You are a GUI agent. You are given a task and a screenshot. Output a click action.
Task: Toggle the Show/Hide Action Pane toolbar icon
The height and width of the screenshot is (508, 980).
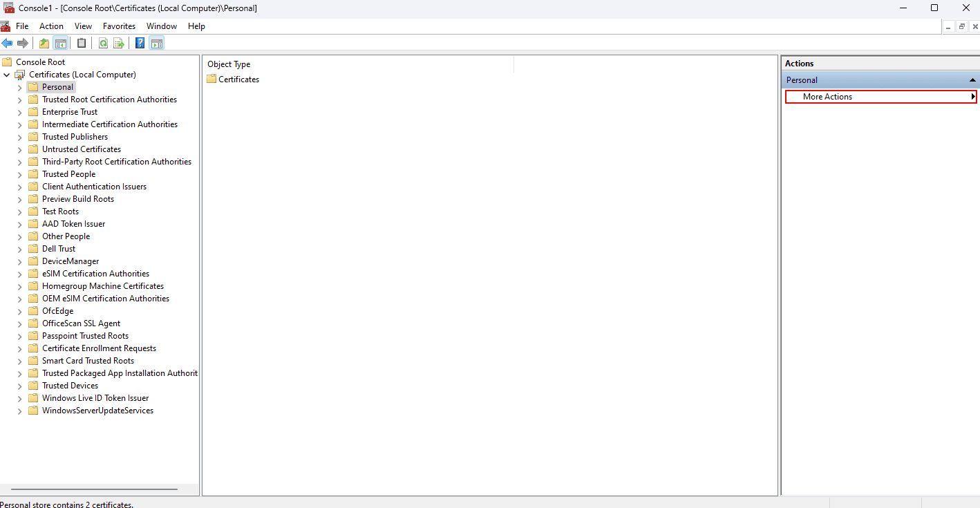(157, 44)
